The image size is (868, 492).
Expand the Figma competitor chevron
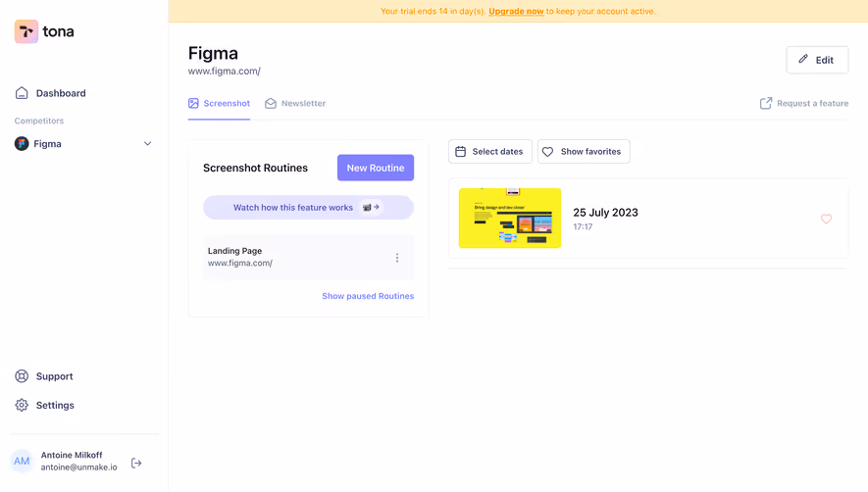click(x=148, y=144)
